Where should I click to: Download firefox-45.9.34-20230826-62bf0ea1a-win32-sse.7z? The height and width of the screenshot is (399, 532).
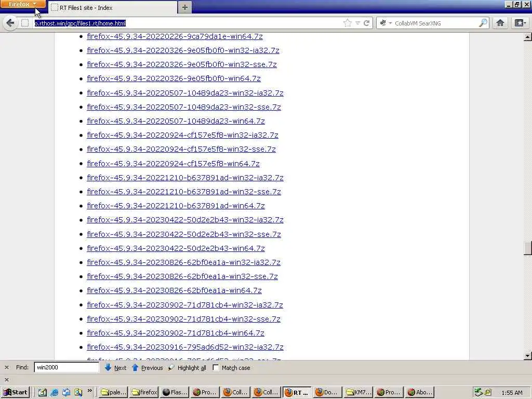pos(182,276)
